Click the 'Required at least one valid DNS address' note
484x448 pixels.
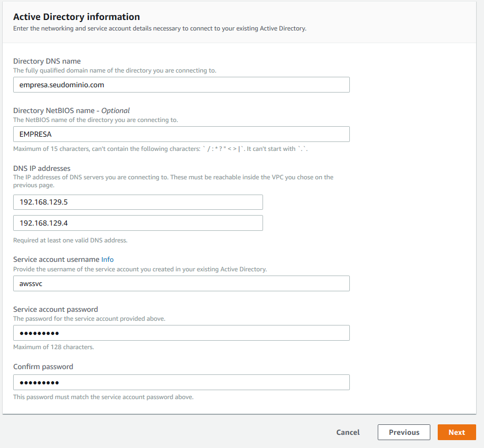(70, 240)
